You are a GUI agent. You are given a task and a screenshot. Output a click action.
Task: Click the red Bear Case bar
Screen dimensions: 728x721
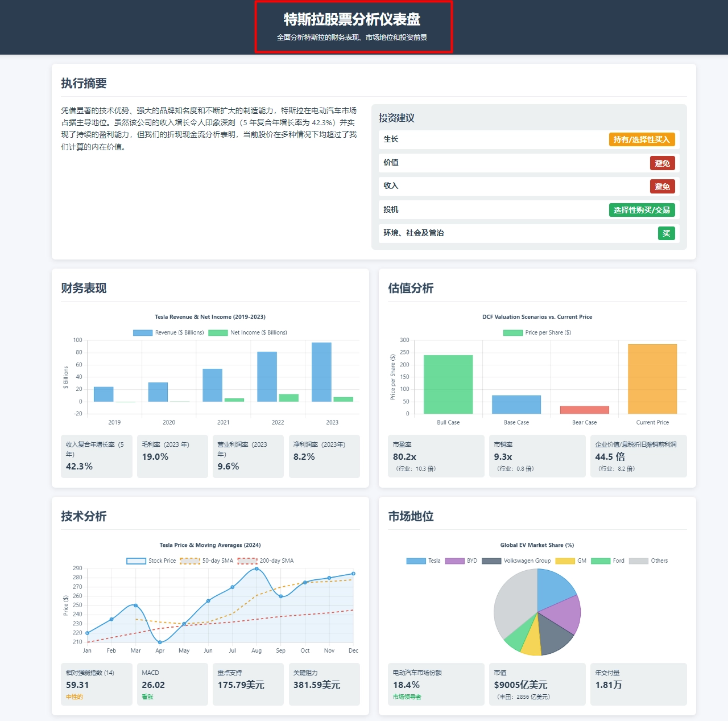click(x=585, y=410)
